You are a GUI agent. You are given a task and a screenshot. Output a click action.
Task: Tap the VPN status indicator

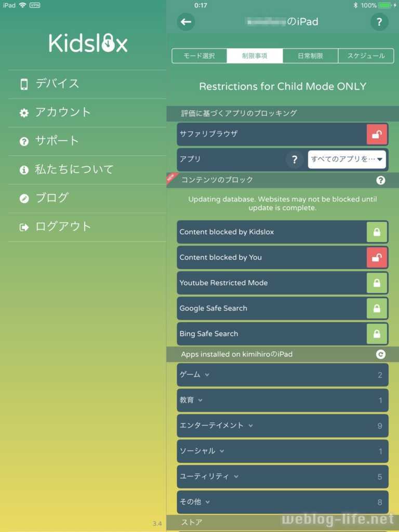(x=35, y=5)
